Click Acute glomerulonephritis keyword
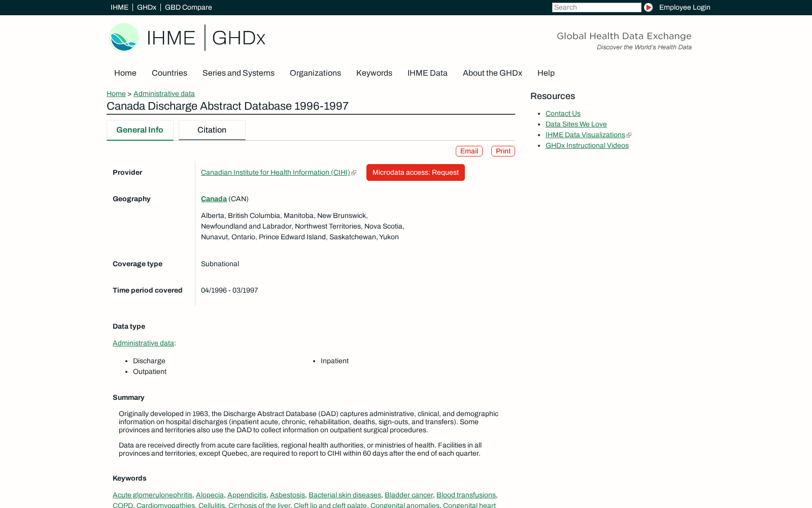Viewport: 812px width, 508px height. (152, 495)
